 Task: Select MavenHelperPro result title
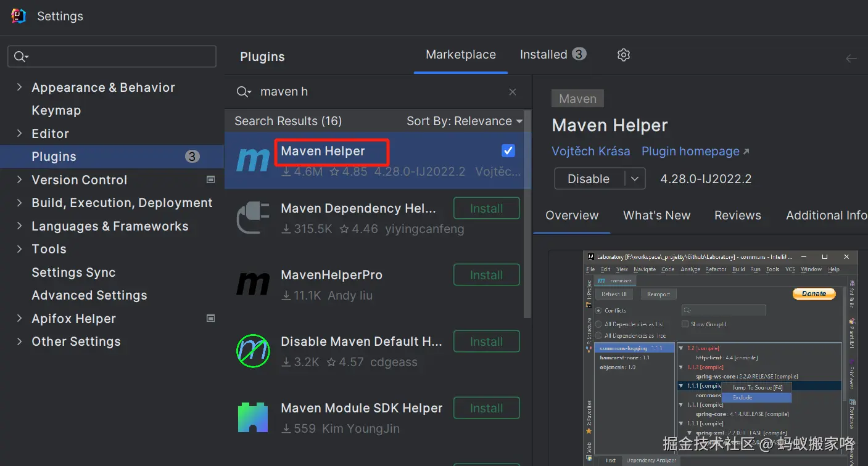(x=331, y=275)
